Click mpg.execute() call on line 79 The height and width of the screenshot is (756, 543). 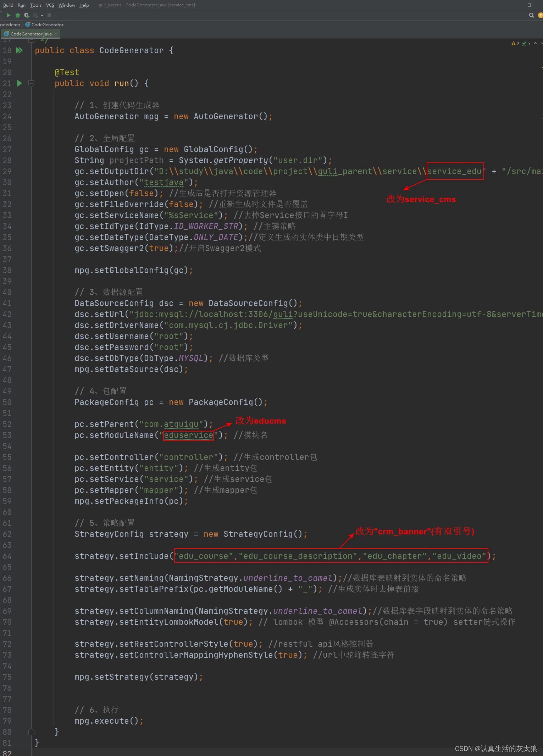click(106, 721)
